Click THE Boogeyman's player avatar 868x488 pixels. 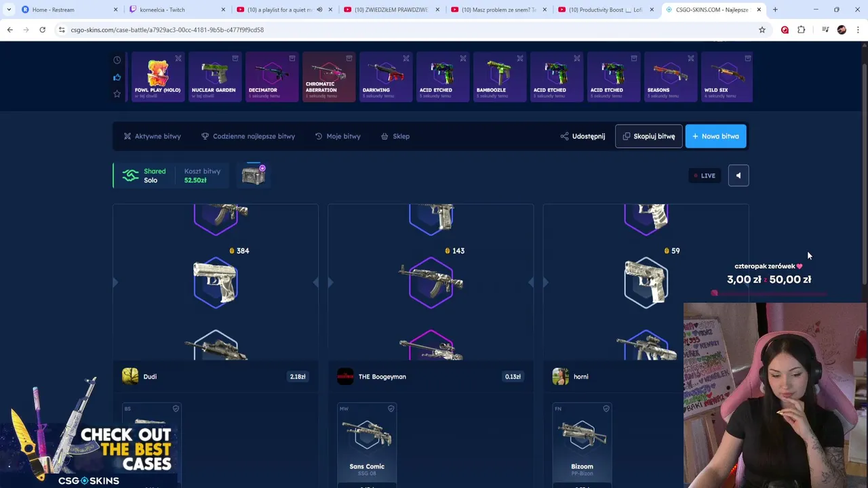click(345, 376)
